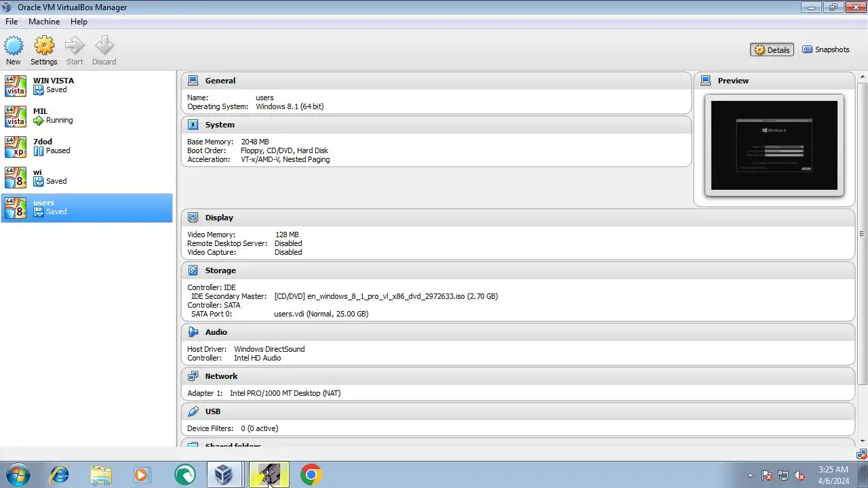Click the volume muted tray icon
The height and width of the screenshot is (488, 868).
(x=800, y=475)
